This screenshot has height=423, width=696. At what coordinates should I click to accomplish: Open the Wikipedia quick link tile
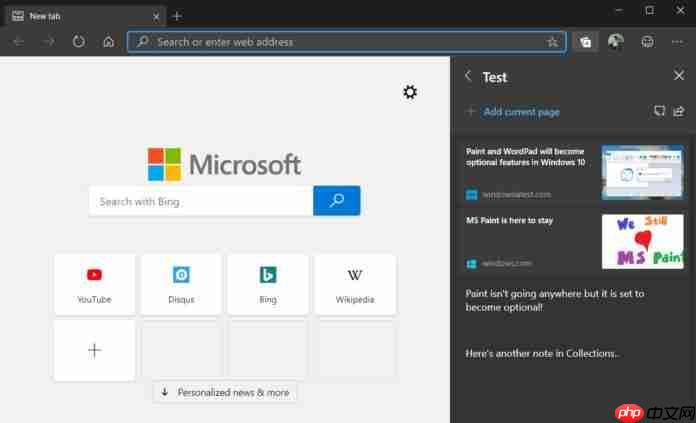point(355,284)
